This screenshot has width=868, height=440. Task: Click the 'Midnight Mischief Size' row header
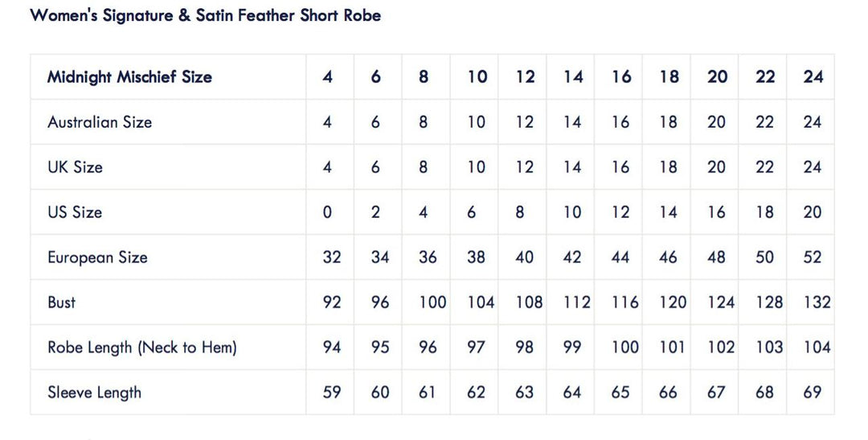pyautogui.click(x=129, y=77)
